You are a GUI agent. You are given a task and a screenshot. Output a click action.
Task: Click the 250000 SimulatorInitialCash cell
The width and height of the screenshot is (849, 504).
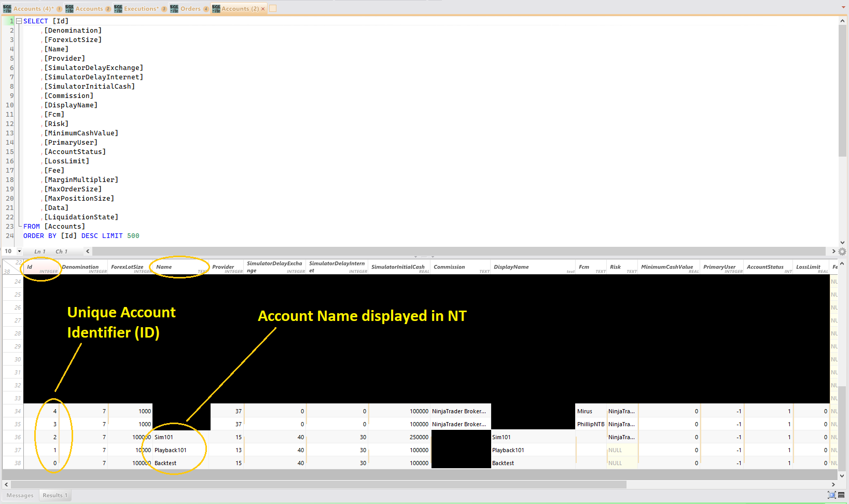point(400,437)
